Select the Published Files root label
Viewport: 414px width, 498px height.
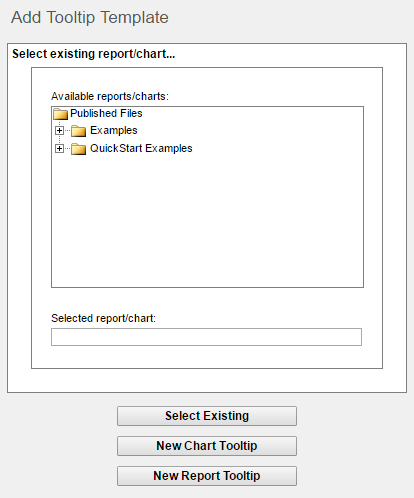point(106,113)
